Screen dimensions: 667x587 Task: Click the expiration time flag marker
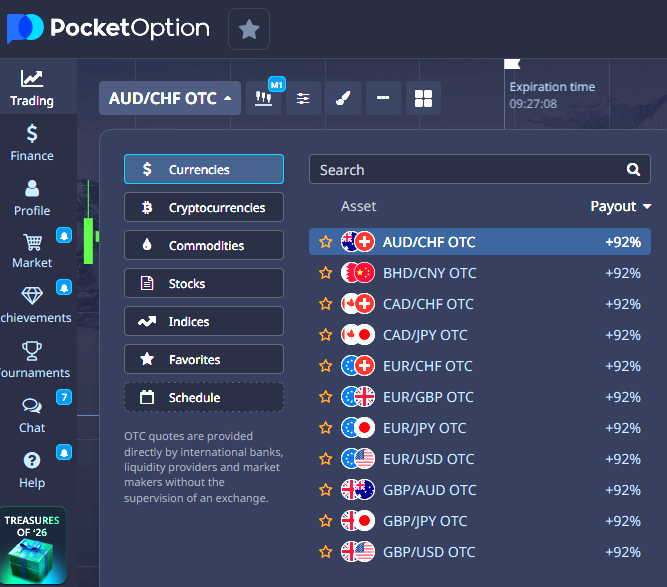(512, 64)
